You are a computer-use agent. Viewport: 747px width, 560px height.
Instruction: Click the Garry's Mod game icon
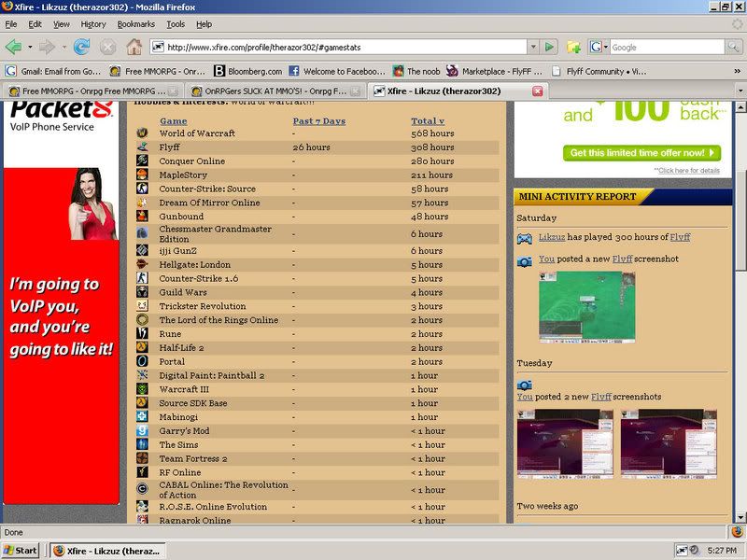point(142,431)
